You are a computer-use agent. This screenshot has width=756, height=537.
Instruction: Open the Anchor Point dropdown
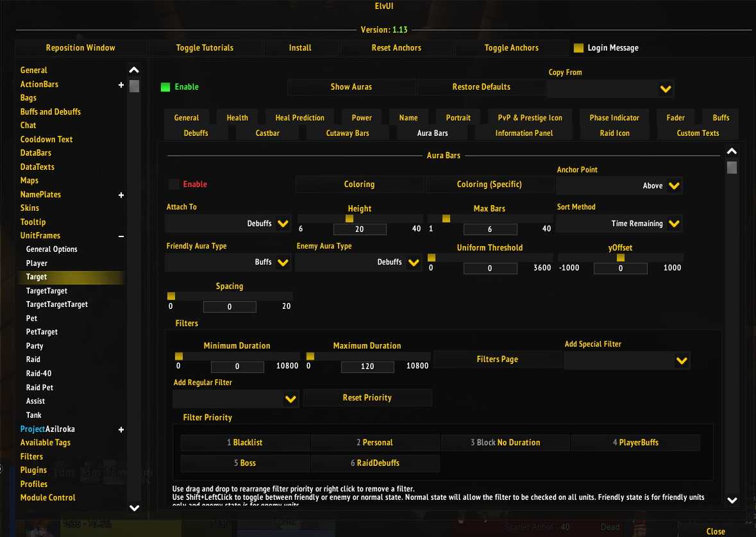[x=619, y=186]
